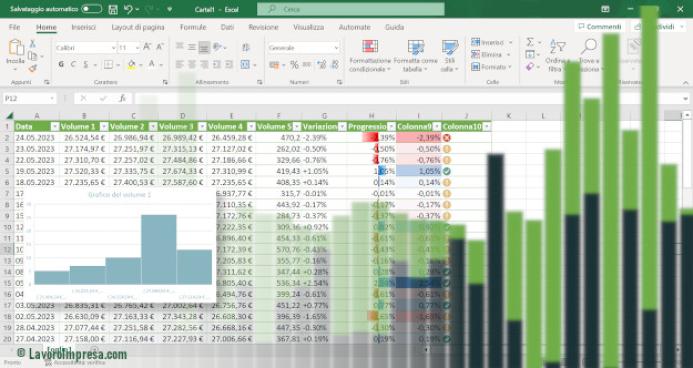Click the Inserisci cells button

point(491,42)
